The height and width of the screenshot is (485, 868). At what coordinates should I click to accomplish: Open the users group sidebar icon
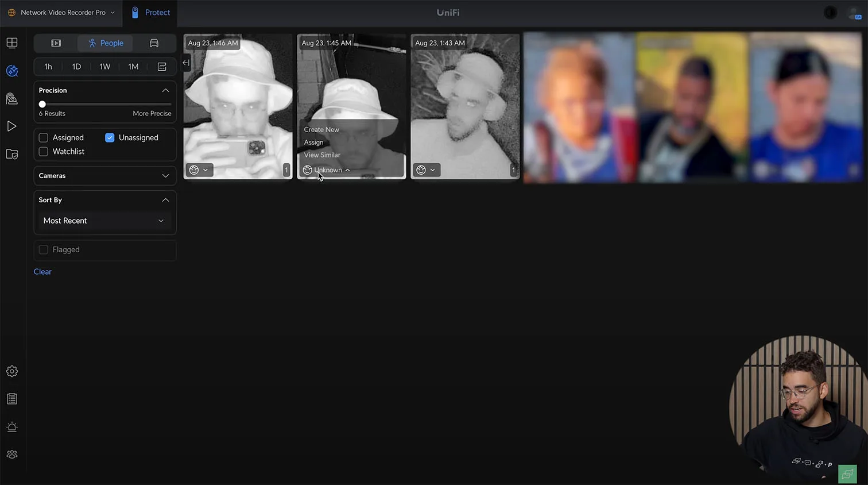12,455
